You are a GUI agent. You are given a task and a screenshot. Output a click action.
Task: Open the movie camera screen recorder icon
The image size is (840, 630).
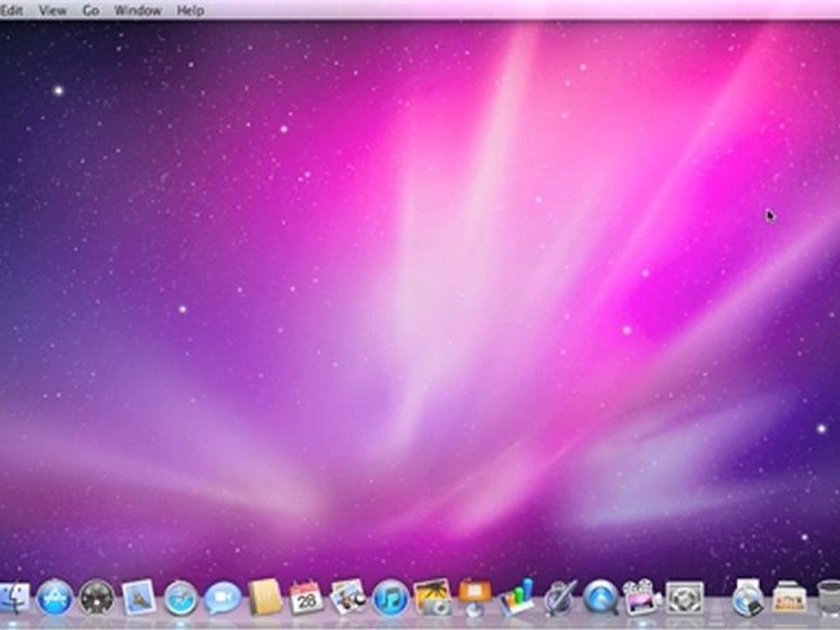(x=642, y=598)
